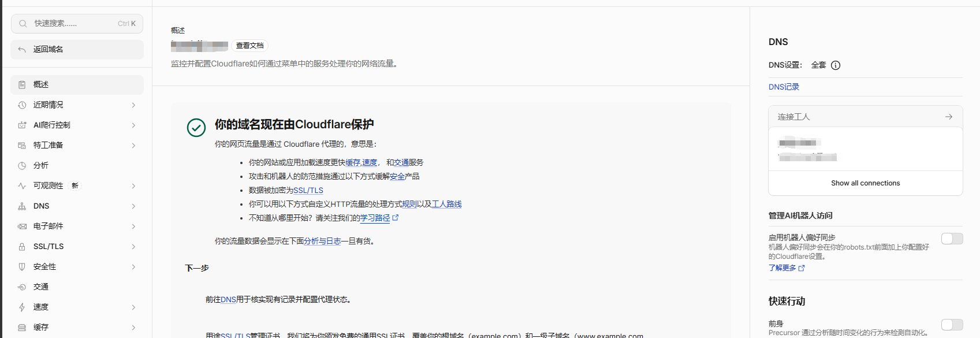
Task: Open the 交通 sidebar menu item
Action: [77, 287]
